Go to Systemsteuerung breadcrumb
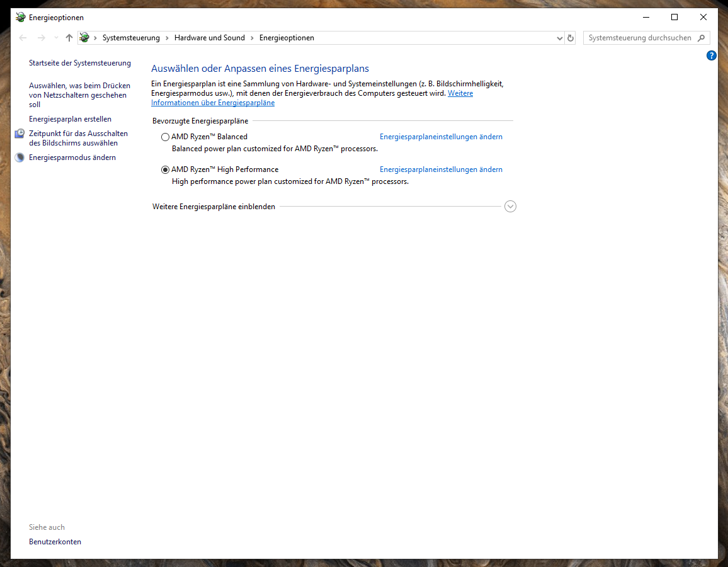This screenshot has height=567, width=728. (131, 38)
